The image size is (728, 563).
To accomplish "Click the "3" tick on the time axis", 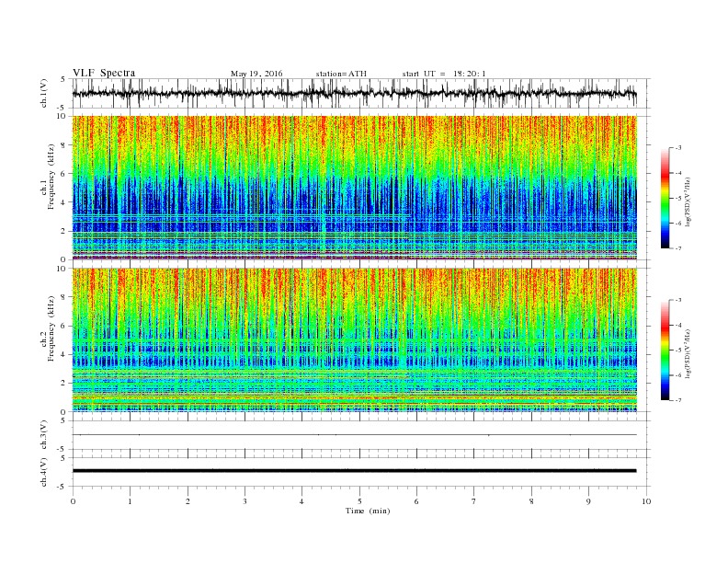I will pyautogui.click(x=245, y=501).
